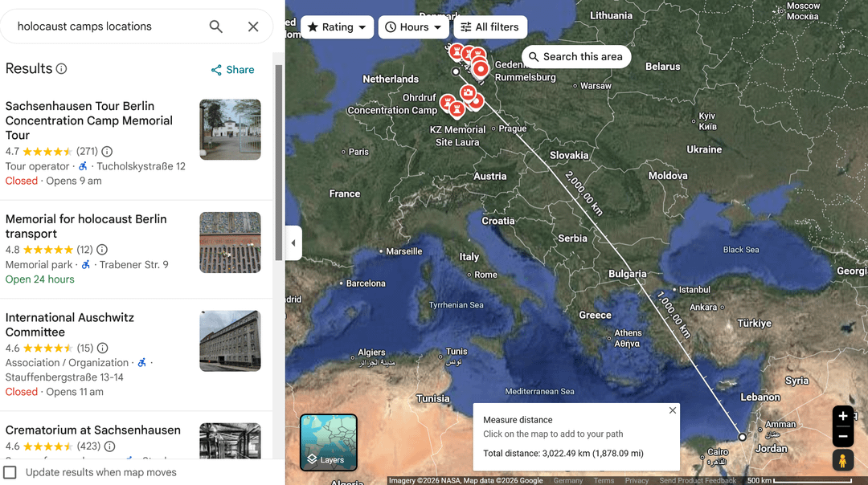Click the Warsaw city label
Screen dimensions: 868x485
click(x=596, y=86)
